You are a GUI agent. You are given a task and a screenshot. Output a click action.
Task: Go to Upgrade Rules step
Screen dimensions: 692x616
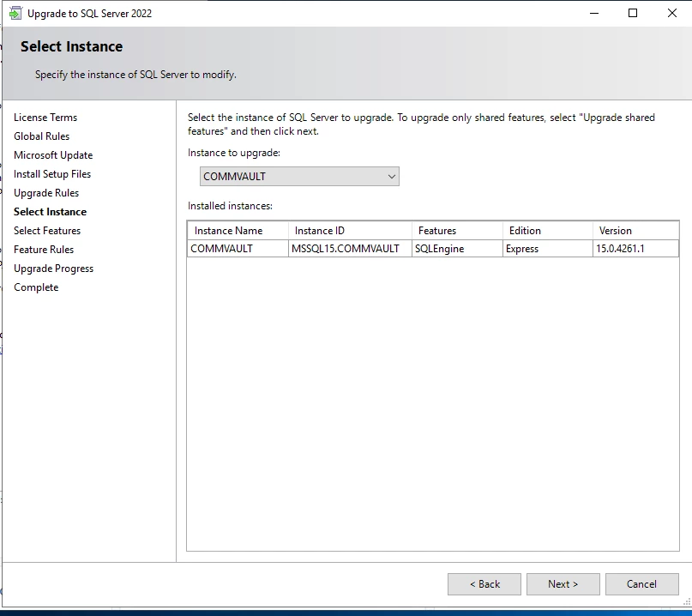[x=46, y=193]
